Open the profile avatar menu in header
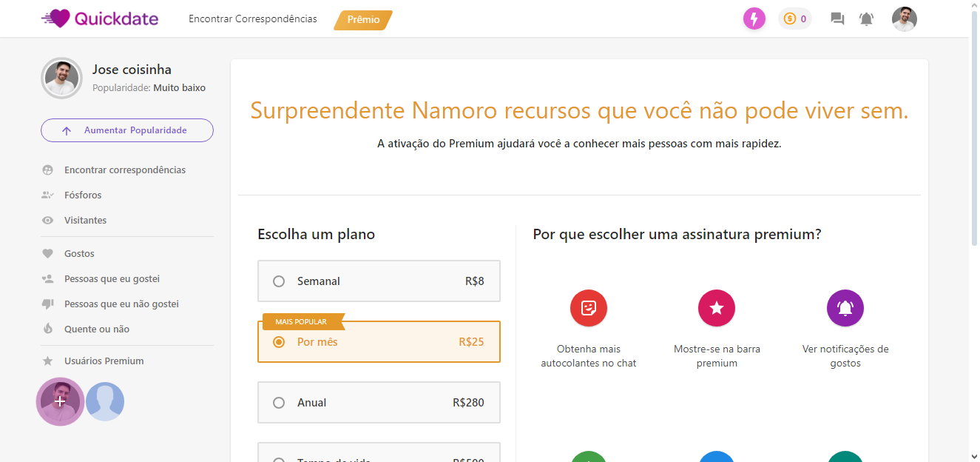 tap(904, 19)
